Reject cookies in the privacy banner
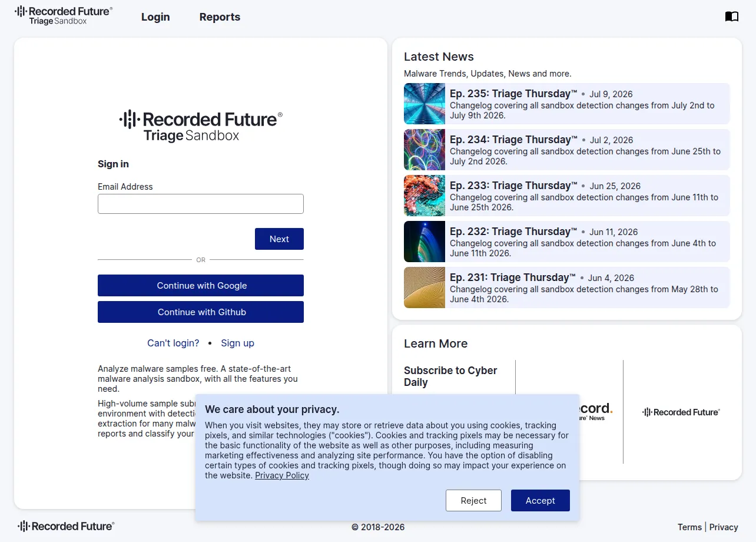Image resolution: width=756 pixels, height=542 pixels. pyautogui.click(x=473, y=501)
